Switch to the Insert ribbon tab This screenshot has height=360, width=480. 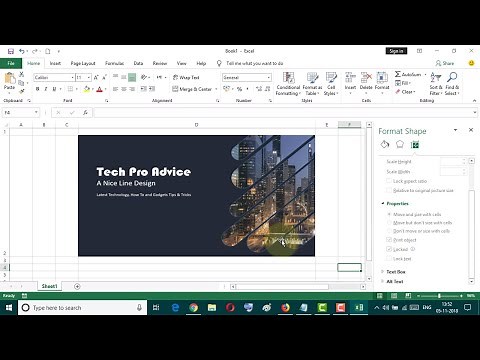click(55, 63)
